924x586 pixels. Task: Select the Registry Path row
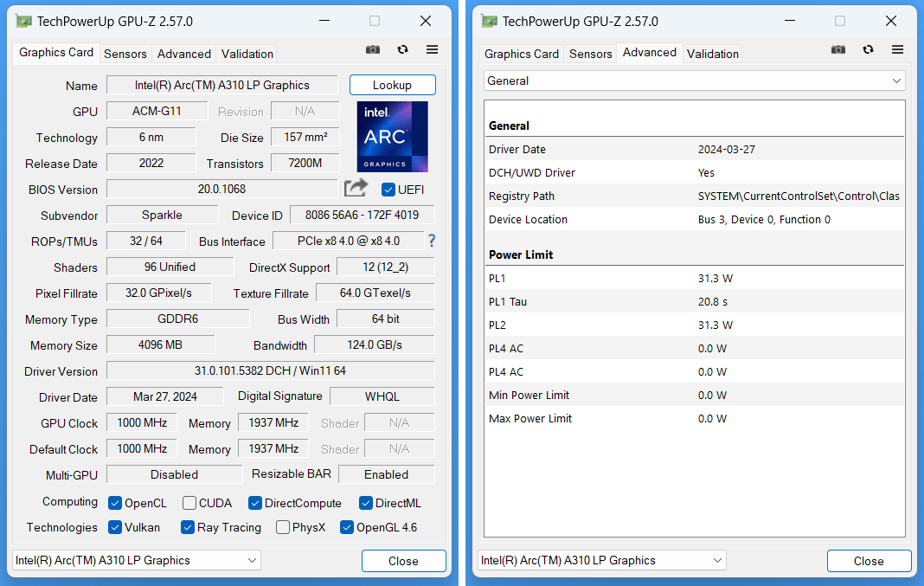click(694, 196)
